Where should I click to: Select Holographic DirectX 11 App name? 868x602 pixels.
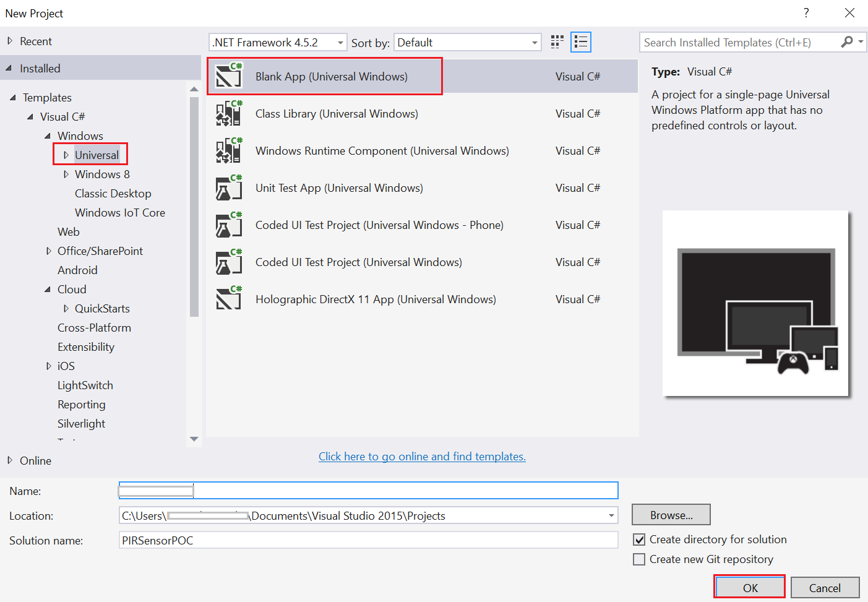376,299
